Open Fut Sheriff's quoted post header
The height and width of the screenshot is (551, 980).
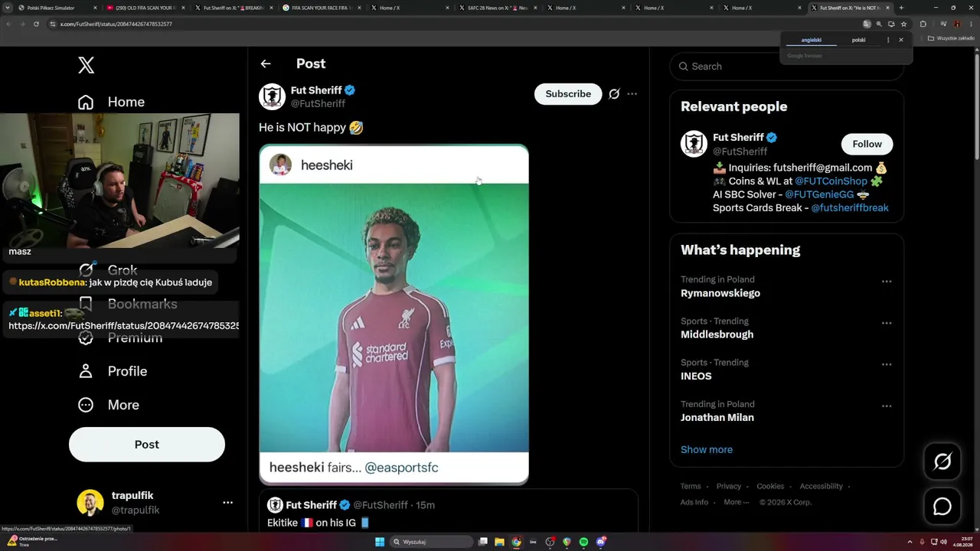351,505
